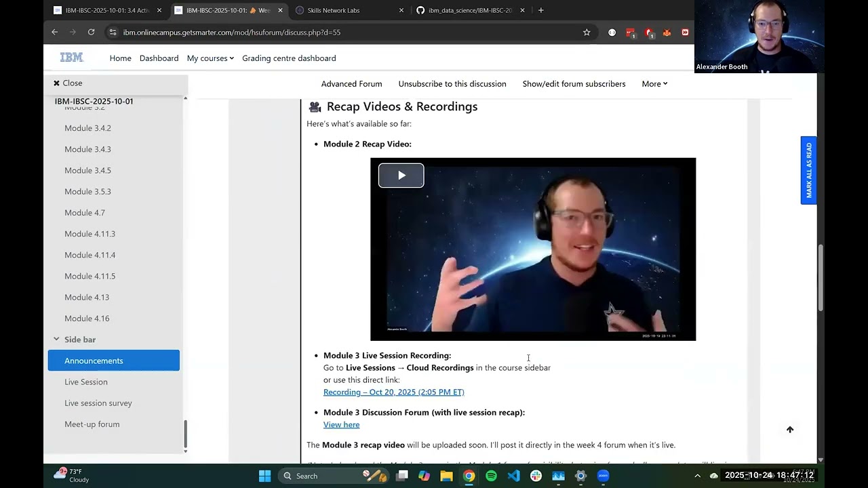Open Spotify from taskbar
Image resolution: width=868 pixels, height=488 pixels.
(x=491, y=476)
